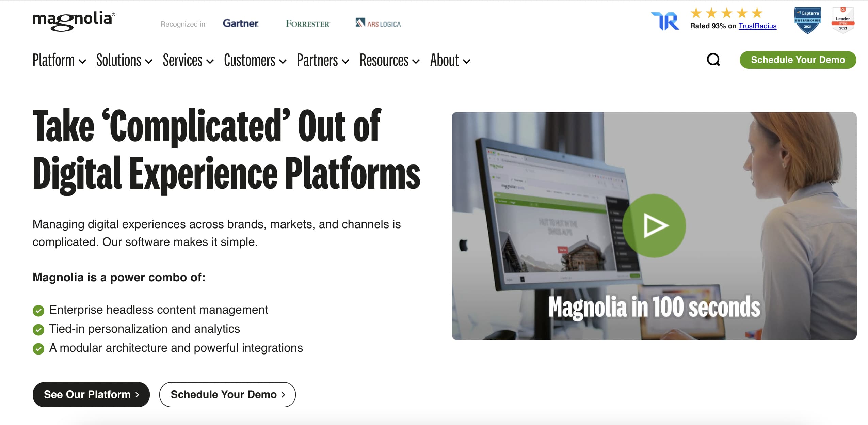Image resolution: width=868 pixels, height=425 pixels.
Task: Click the TrustRadius TR logo
Action: coord(665,21)
